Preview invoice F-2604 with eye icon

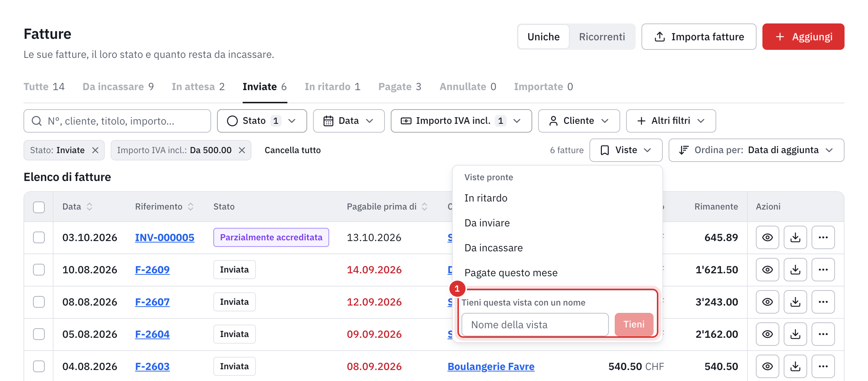tap(767, 334)
